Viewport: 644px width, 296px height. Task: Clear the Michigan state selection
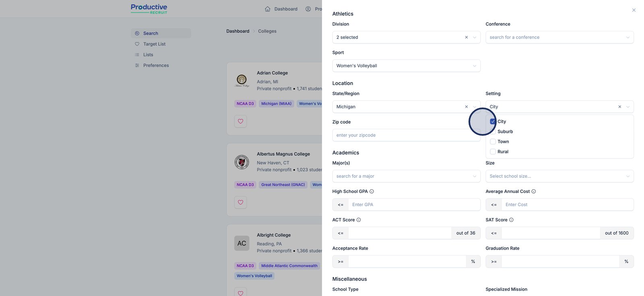click(466, 107)
